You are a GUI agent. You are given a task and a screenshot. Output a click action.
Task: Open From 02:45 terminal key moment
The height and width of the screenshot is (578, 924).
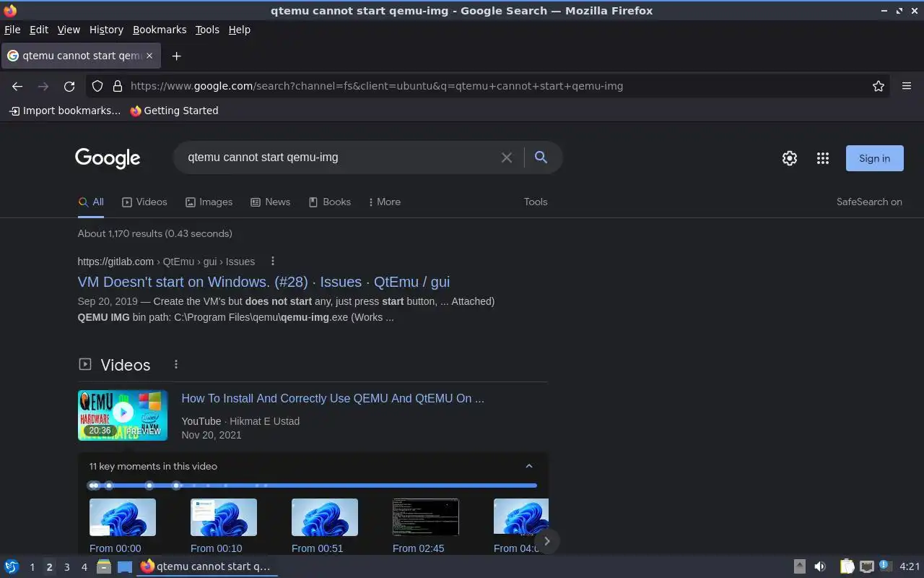[x=426, y=517]
